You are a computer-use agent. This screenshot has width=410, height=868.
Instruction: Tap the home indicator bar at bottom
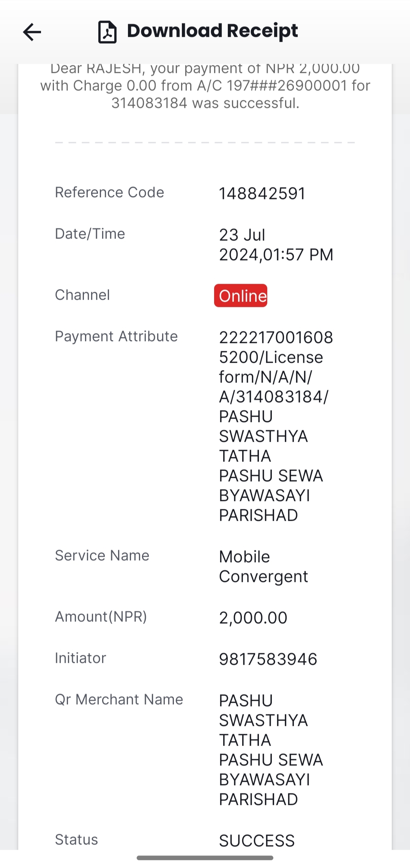(x=205, y=858)
